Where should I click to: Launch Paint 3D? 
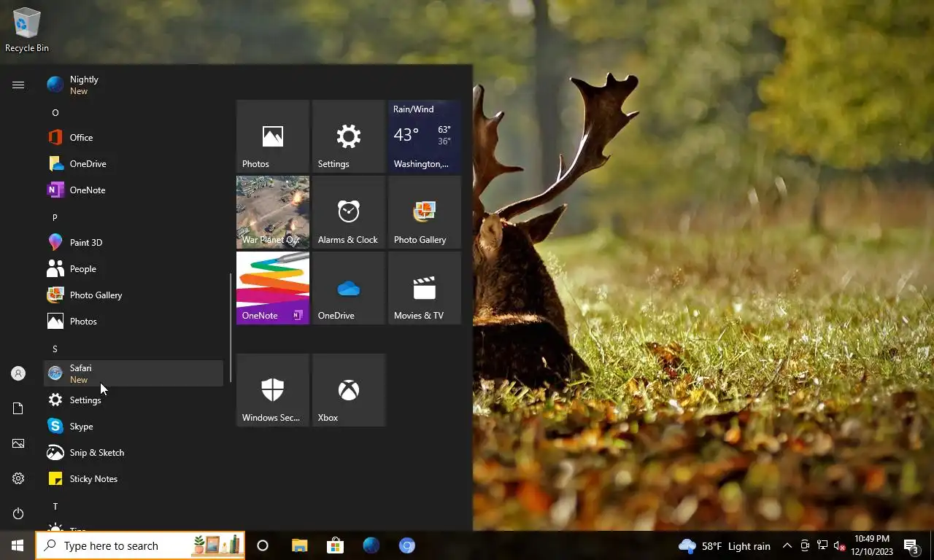tap(134, 242)
